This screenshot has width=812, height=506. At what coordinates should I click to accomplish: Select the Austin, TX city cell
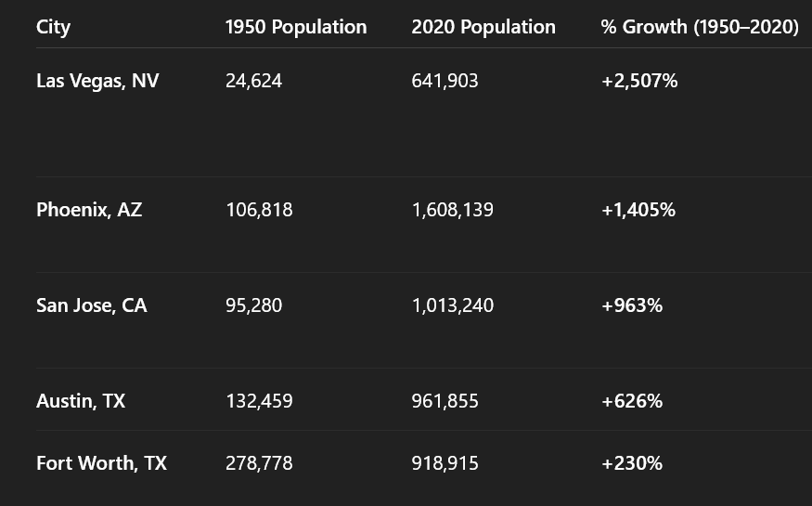[x=81, y=401]
